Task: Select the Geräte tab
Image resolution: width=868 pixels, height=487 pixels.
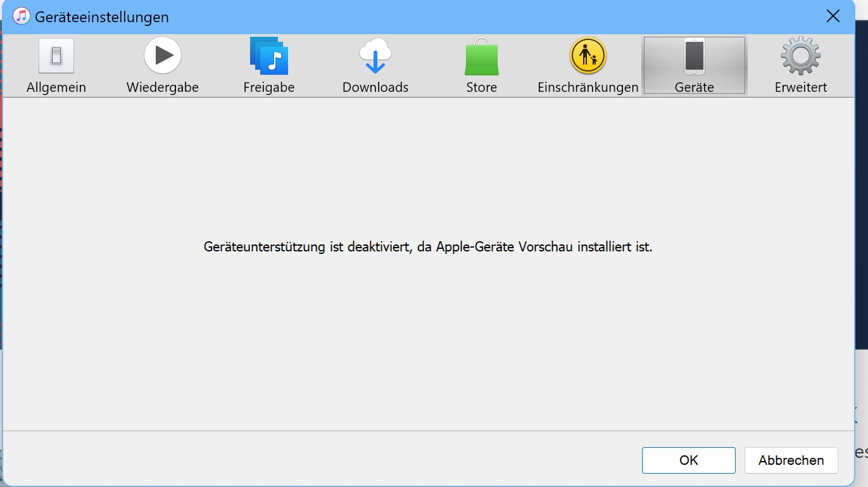Action: 695,66
